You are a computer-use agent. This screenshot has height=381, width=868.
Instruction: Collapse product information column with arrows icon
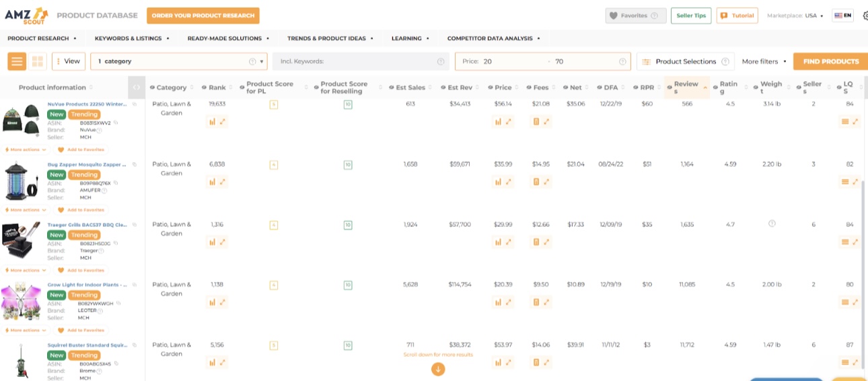(x=137, y=87)
